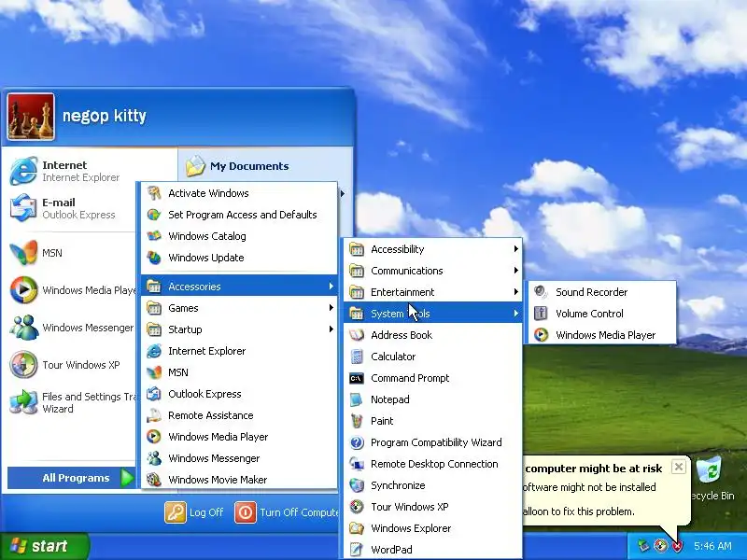
Task: Close the security risk balloon
Action: tap(679, 467)
